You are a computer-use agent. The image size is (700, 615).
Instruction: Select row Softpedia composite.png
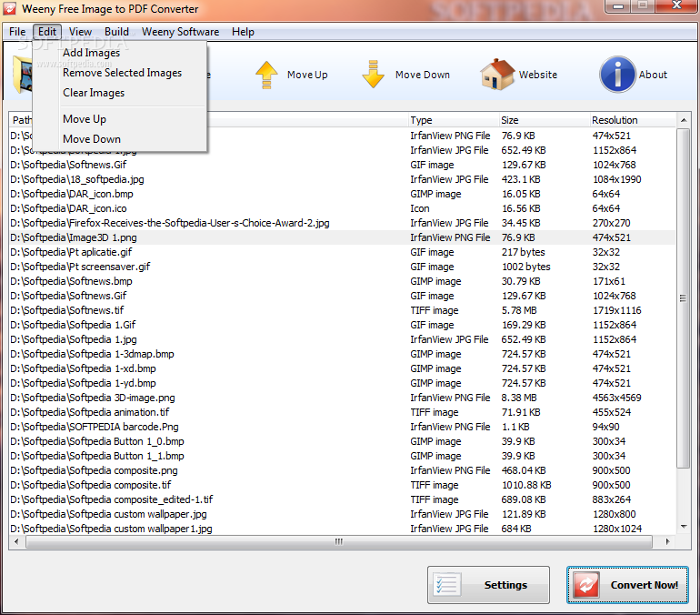(343, 470)
